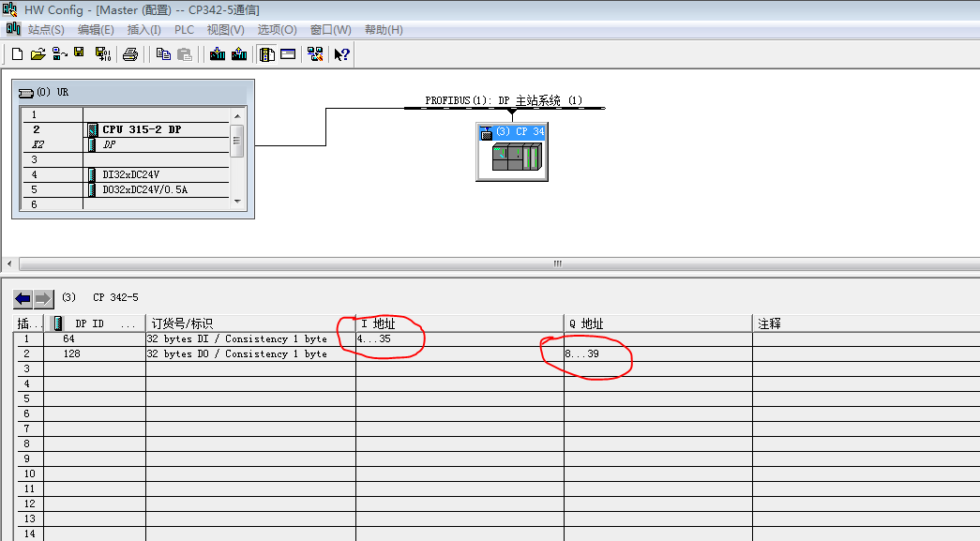Click the slot header icon column
The height and width of the screenshot is (541, 980).
coord(57,323)
